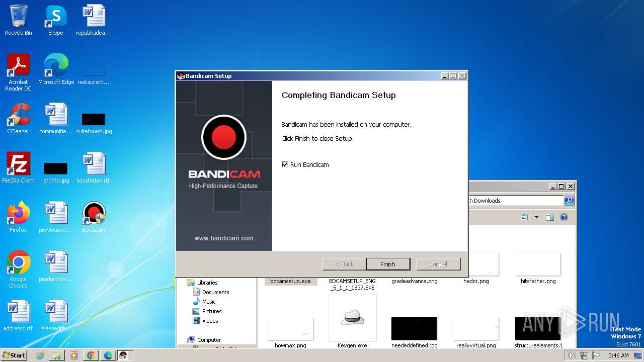
Task: Select the previousvoi Word document icon
Action: pyautogui.click(x=55, y=217)
